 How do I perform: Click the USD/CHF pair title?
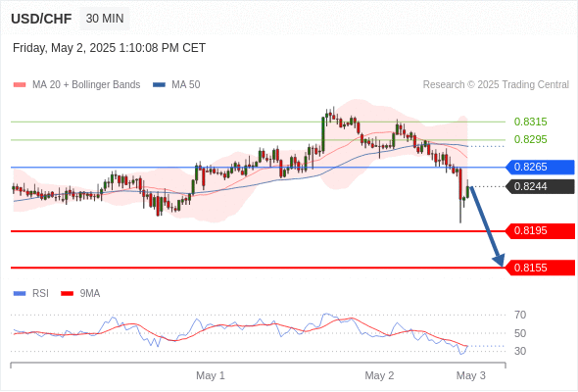(41, 19)
